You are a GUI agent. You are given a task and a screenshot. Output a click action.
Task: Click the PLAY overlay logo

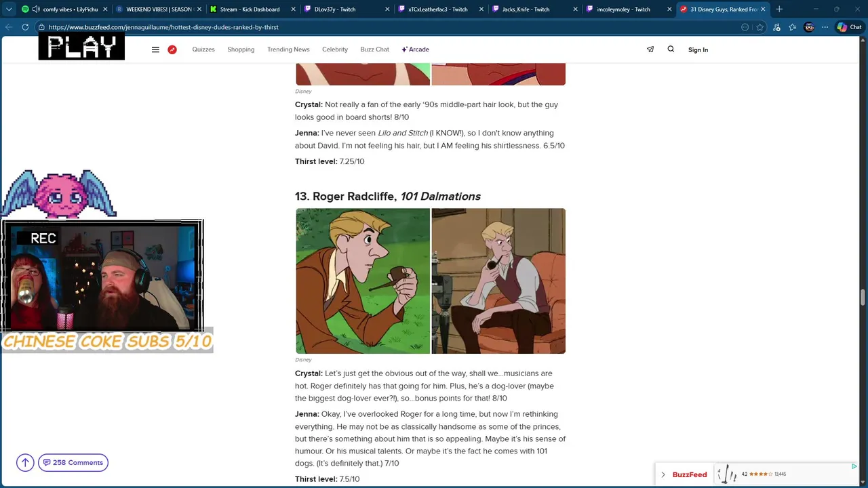81,46
